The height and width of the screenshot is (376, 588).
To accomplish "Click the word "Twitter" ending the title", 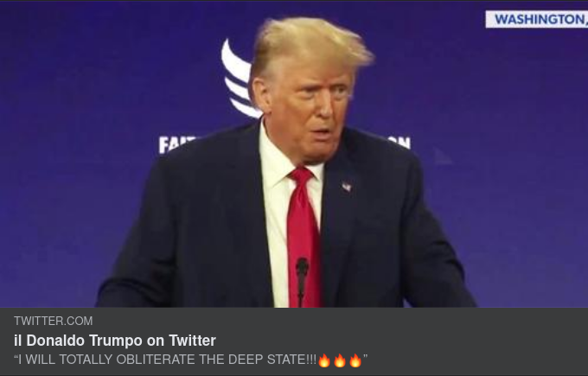I will (x=192, y=341).
